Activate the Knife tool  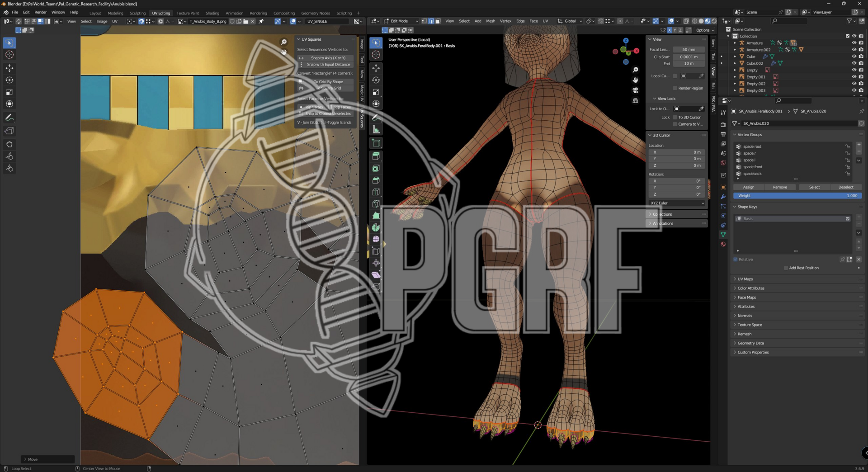click(376, 204)
